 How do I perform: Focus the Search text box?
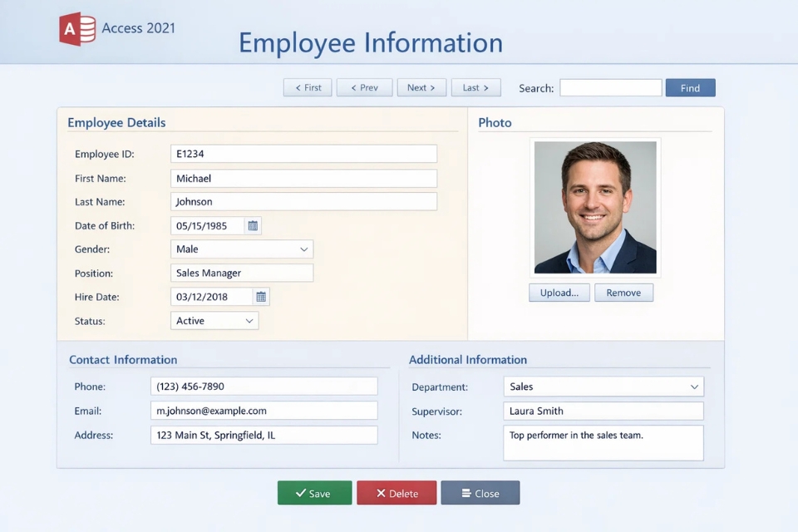pyautogui.click(x=610, y=88)
